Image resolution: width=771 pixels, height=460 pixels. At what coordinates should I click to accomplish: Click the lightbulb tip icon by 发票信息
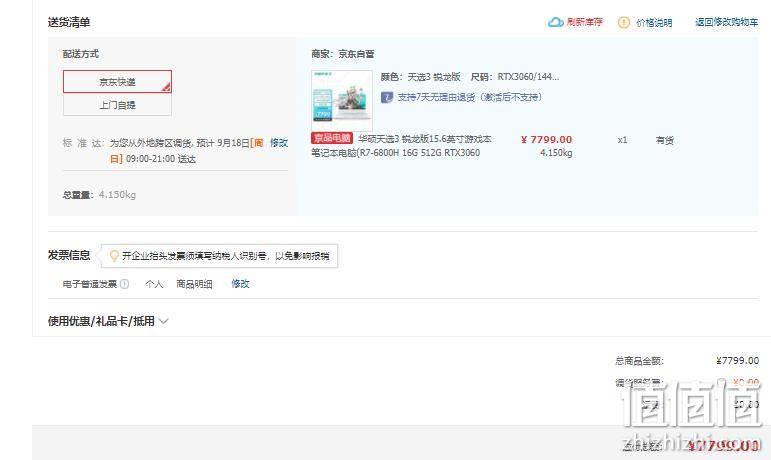tap(114, 256)
